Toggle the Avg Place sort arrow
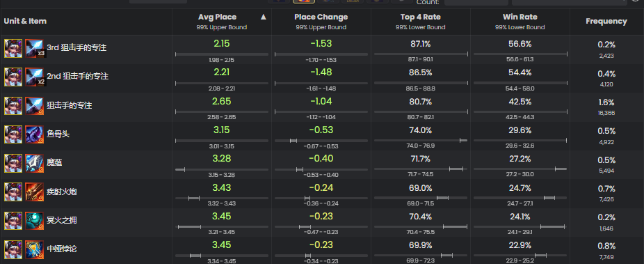The image size is (644, 264). (264, 17)
